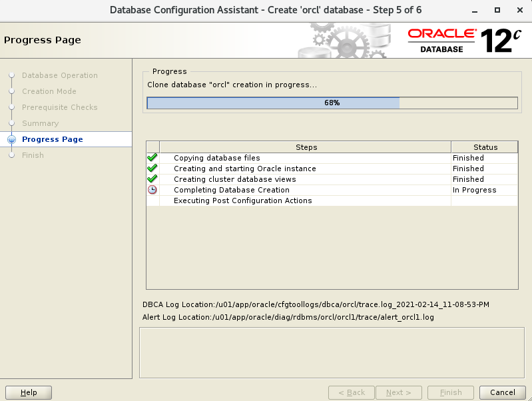Open the Help button
This screenshot has height=401, width=532.
pyautogui.click(x=29, y=392)
